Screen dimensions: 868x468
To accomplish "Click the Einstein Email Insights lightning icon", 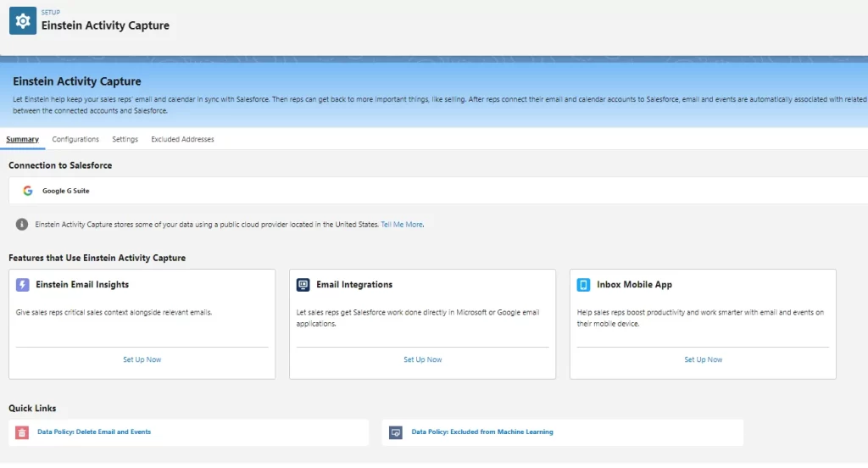I will click(x=22, y=285).
